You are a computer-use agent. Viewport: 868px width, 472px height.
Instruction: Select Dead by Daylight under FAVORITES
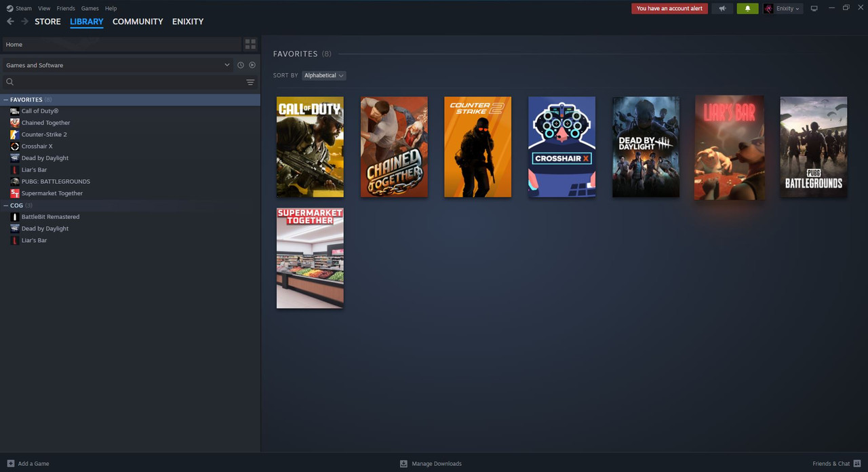[x=45, y=158]
